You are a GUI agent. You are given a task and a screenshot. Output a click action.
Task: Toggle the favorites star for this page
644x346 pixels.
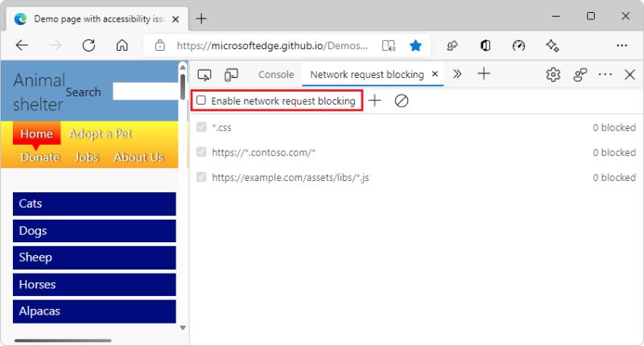pos(415,46)
